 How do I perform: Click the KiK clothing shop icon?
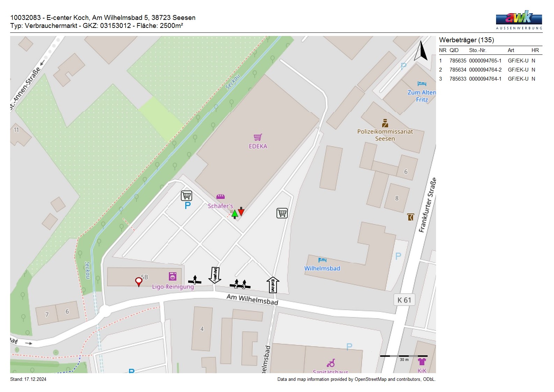pos(422,361)
